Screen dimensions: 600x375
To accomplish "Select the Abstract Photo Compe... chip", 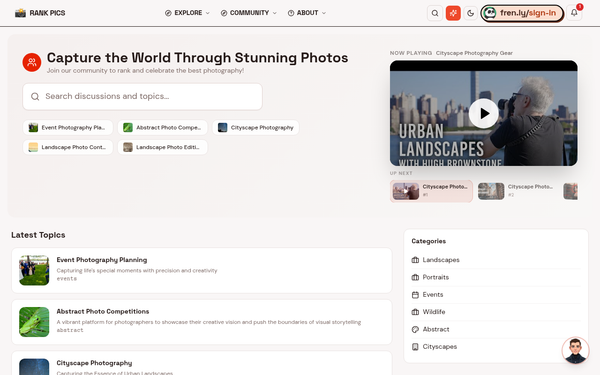I will (x=163, y=127).
